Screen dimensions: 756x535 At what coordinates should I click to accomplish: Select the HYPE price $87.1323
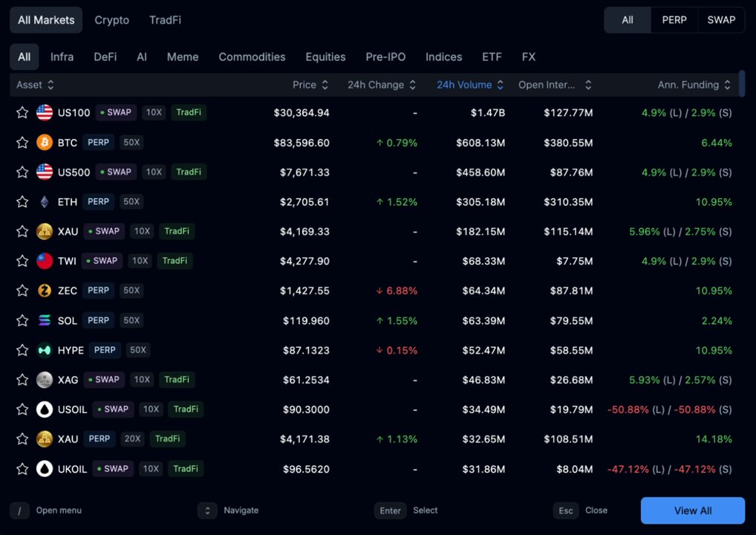(x=306, y=350)
